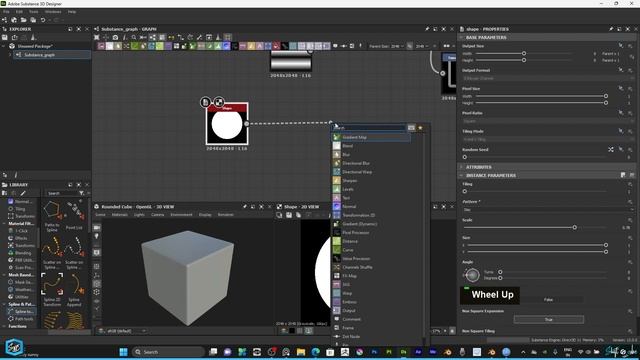Click the blue Normal node toolbar icon
The width and height of the screenshot is (640, 360).
click(x=226, y=46)
